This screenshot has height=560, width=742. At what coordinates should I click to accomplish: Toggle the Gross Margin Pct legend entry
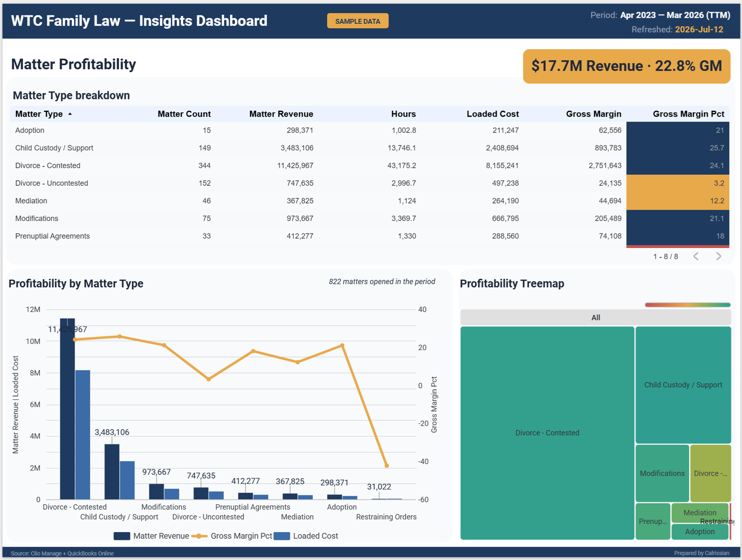pos(233,536)
